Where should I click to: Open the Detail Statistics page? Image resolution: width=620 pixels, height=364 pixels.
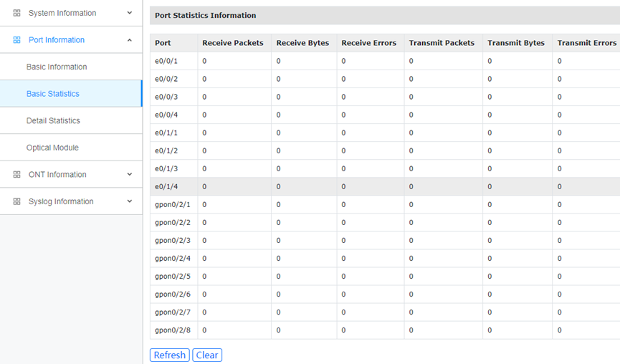pos(53,120)
